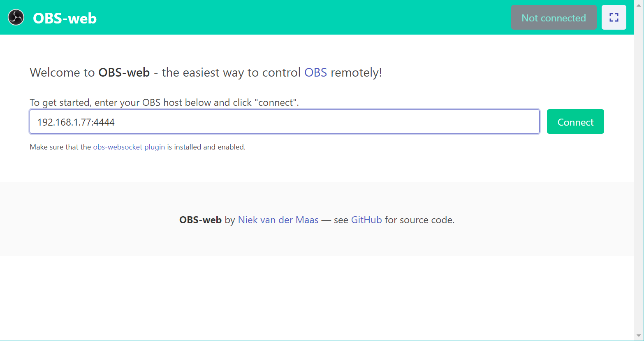Toggle fullscreen with the corner brackets icon
This screenshot has height=341, width=644.
tap(614, 17)
